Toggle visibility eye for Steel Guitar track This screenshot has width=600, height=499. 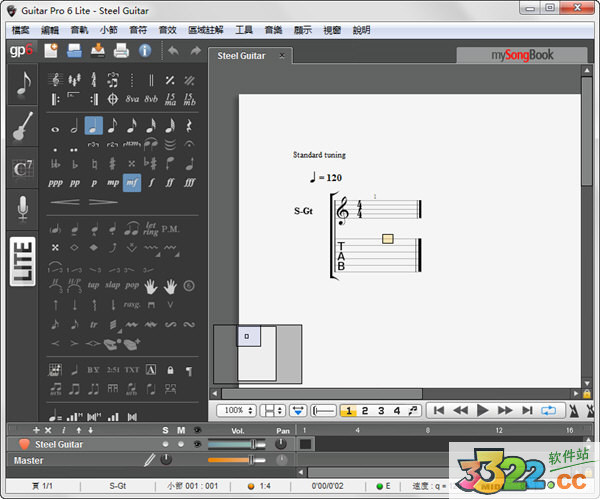197,443
